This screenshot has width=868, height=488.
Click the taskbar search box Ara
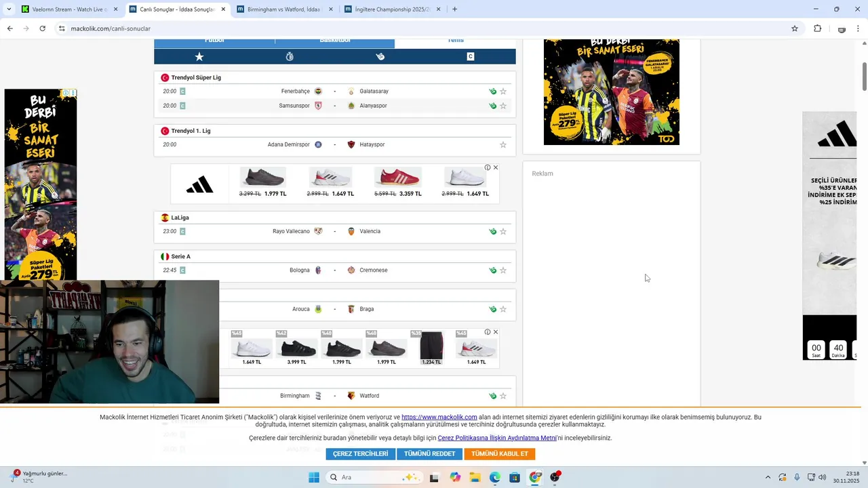pos(375,477)
